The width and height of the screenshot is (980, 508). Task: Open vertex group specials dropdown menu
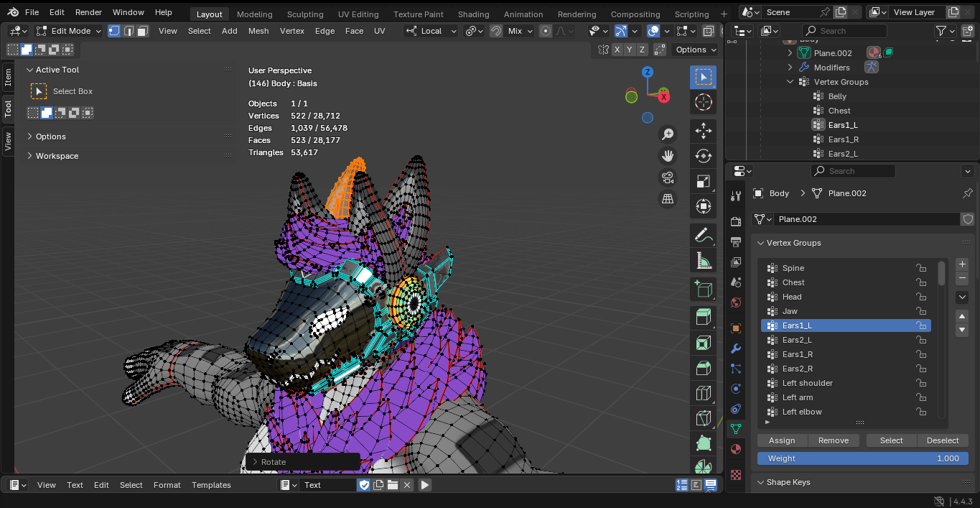[963, 297]
